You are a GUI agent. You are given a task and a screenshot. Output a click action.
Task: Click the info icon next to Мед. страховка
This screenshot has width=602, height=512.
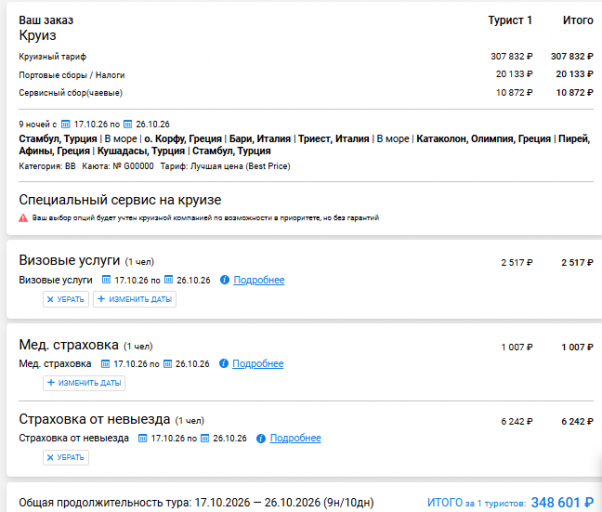(223, 363)
